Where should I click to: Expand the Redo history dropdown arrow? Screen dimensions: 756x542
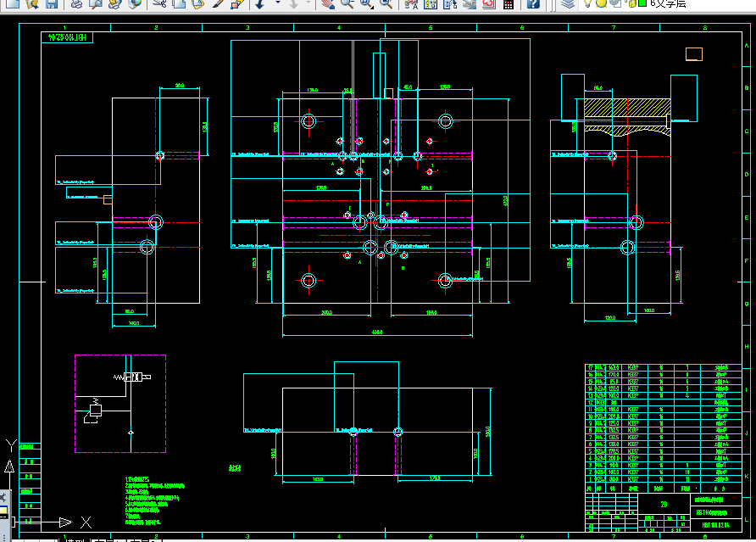309,3
